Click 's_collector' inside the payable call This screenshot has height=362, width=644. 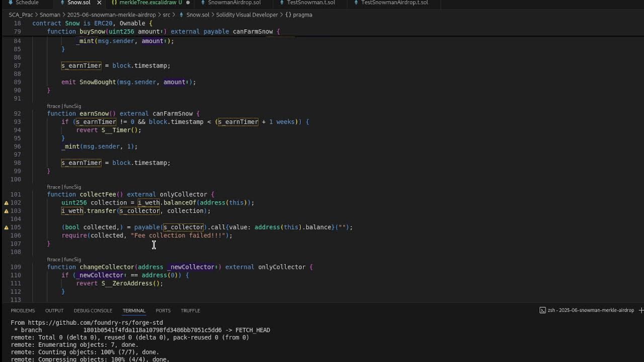[183, 227]
